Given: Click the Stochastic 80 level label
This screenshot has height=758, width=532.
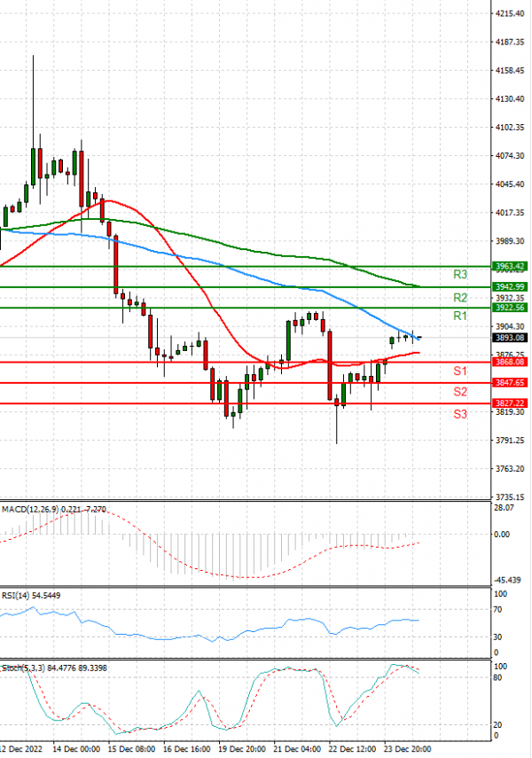Looking at the screenshot, I should (x=498, y=677).
